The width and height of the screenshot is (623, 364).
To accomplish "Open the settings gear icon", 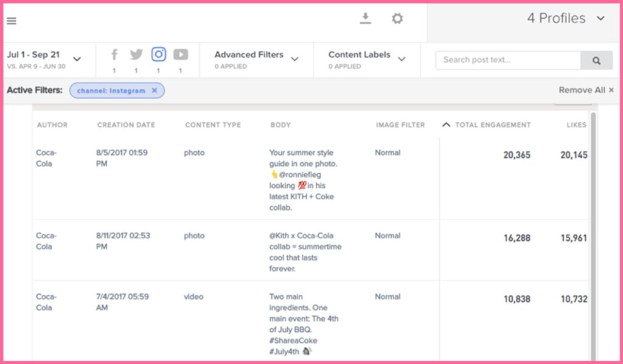I will tap(397, 18).
